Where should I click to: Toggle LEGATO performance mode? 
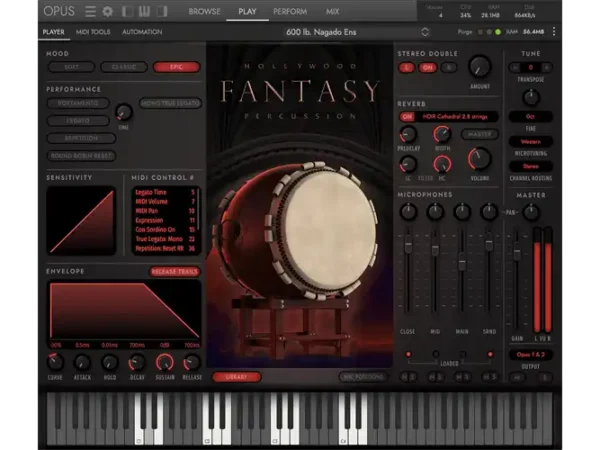(78, 121)
